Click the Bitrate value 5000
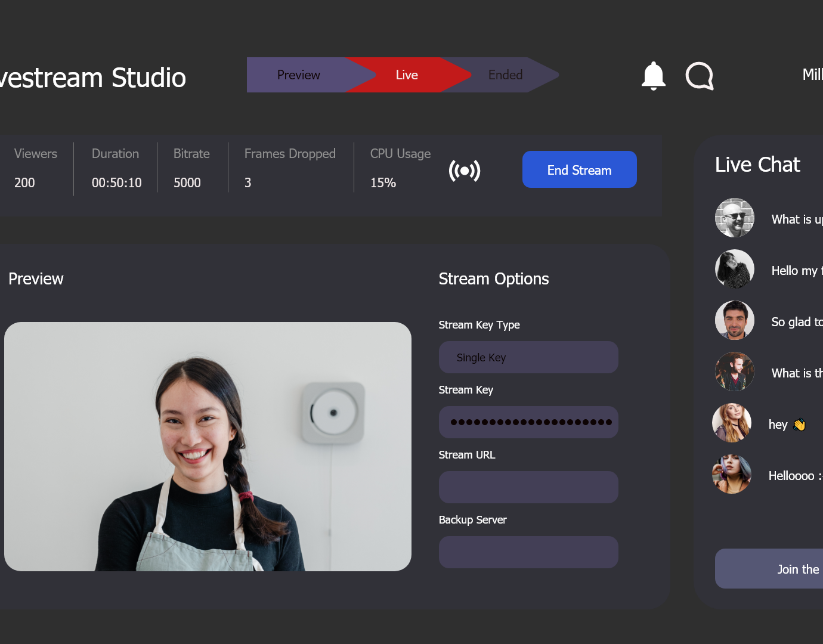The height and width of the screenshot is (644, 823). coord(187,182)
